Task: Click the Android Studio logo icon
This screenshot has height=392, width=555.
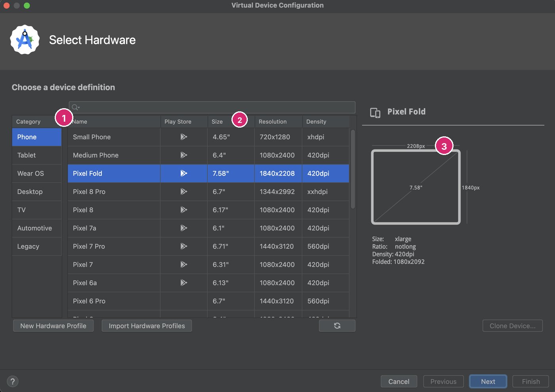Action: [25, 40]
